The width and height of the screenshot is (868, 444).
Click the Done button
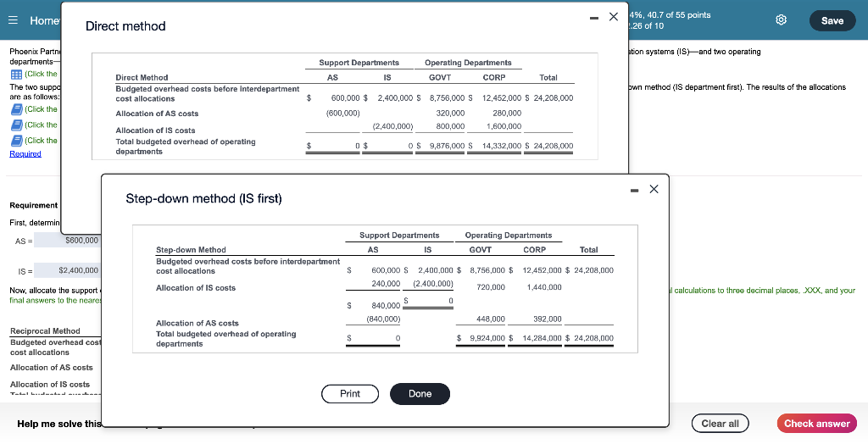[x=420, y=394]
